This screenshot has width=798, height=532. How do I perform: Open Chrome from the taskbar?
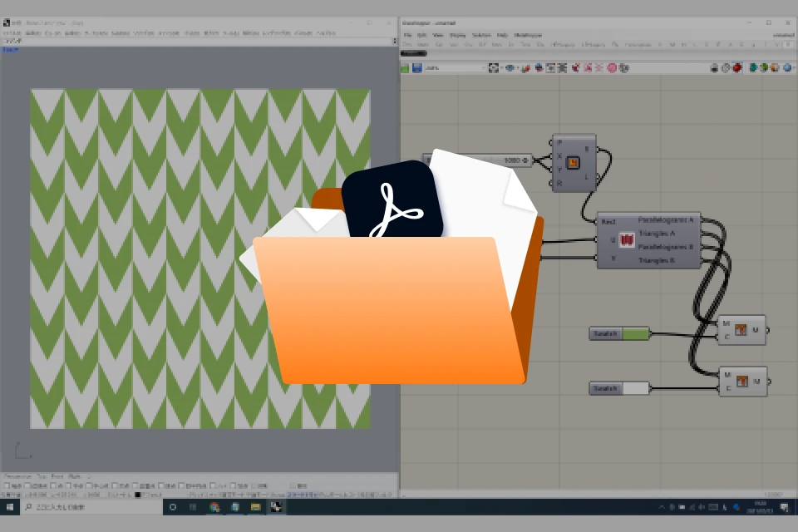coord(214,507)
